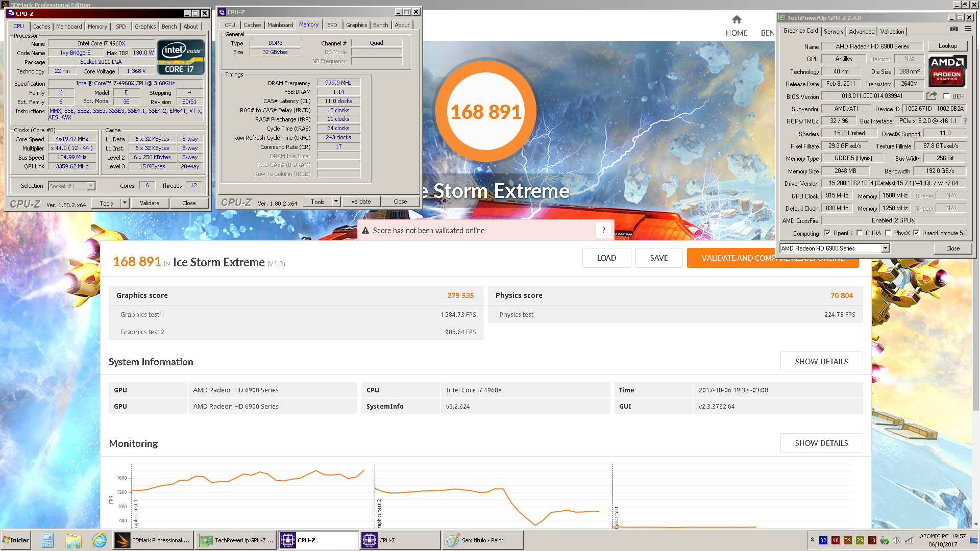Toggle the CUDA checkbox
This screenshot has width=980, height=551.
(860, 233)
